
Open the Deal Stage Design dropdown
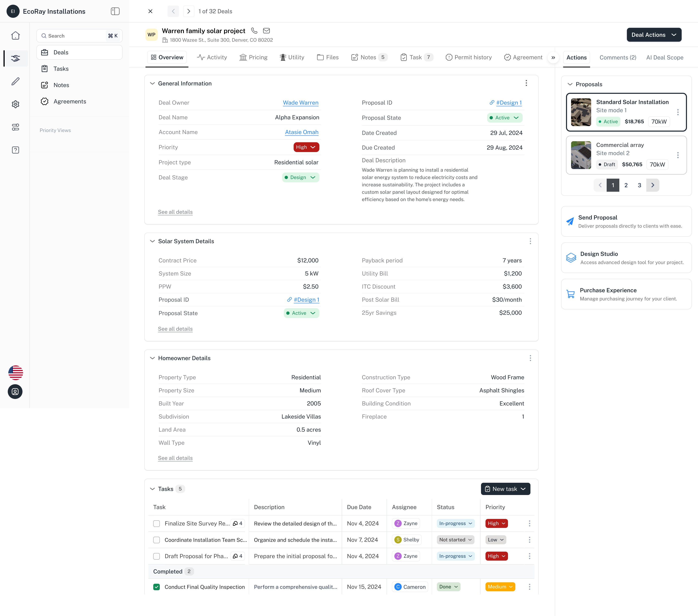click(301, 177)
